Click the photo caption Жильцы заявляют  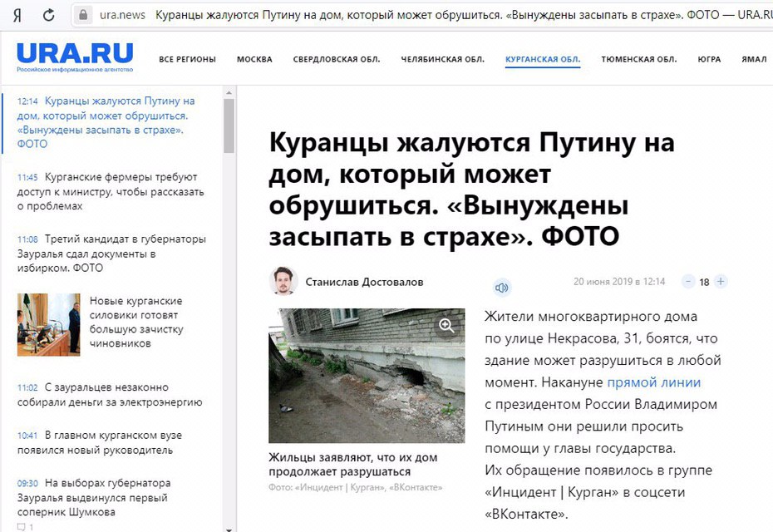pyautogui.click(x=353, y=465)
